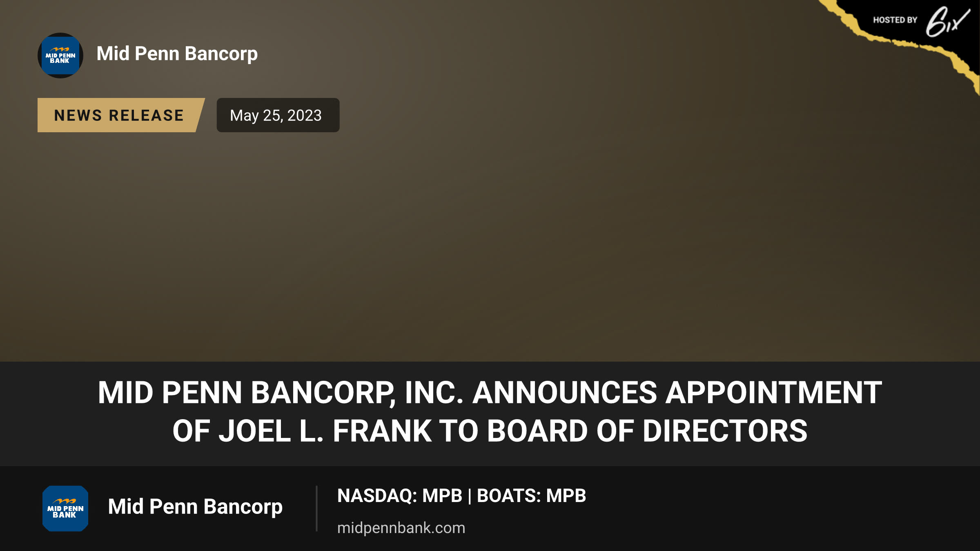Click the HOSTED BY label
This screenshot has width=980, height=551.
(895, 20)
